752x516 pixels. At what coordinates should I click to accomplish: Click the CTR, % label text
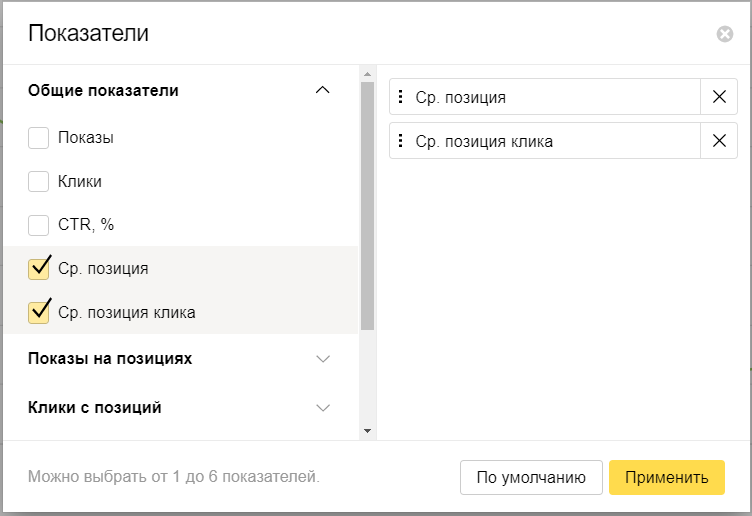[x=86, y=224]
